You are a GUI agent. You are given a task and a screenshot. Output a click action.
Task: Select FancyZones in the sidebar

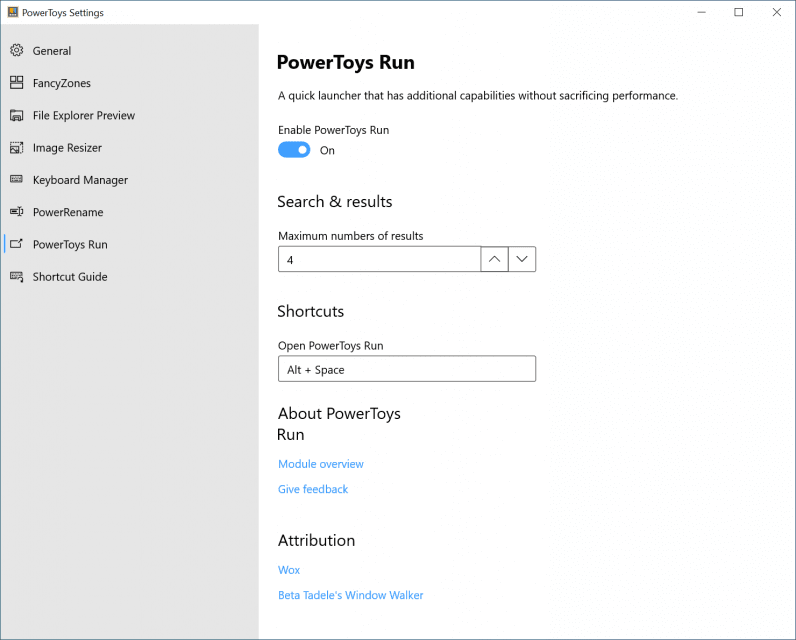(x=61, y=83)
